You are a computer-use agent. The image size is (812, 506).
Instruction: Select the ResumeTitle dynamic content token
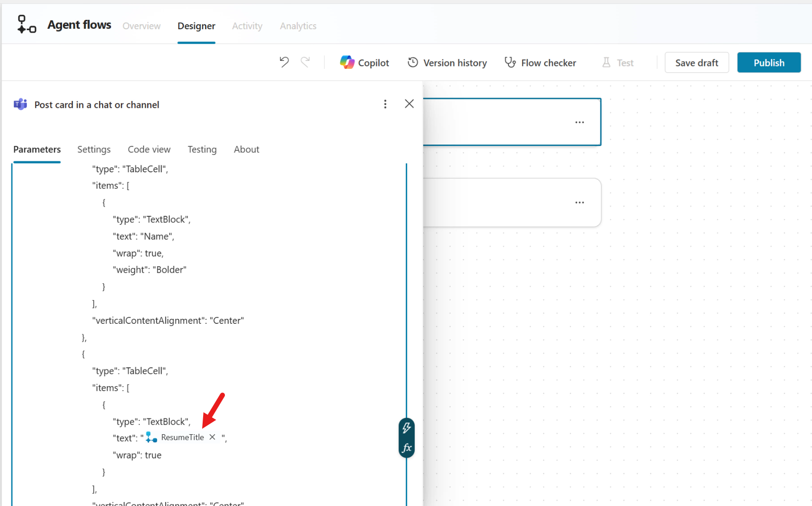[181, 438]
